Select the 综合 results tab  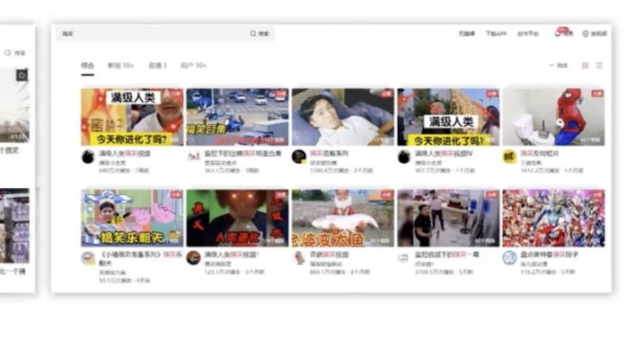coord(87,66)
